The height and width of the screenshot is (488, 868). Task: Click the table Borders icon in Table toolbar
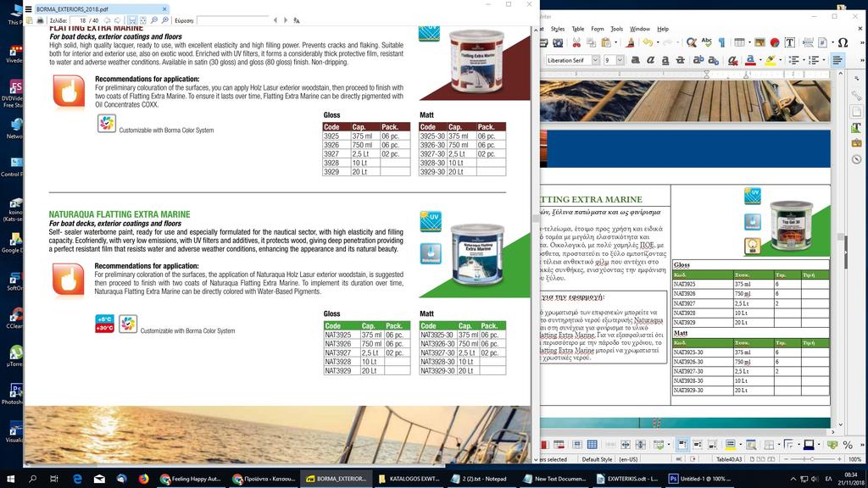(769, 445)
